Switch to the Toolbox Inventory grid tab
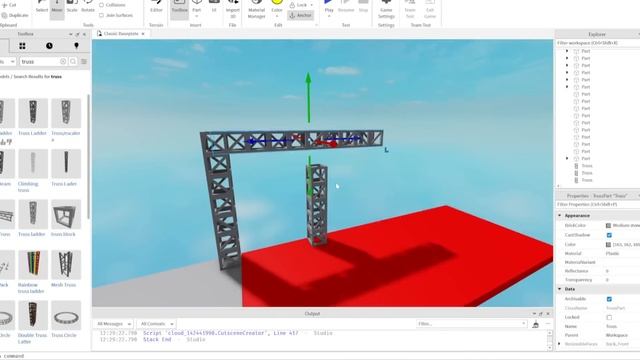 point(22,46)
